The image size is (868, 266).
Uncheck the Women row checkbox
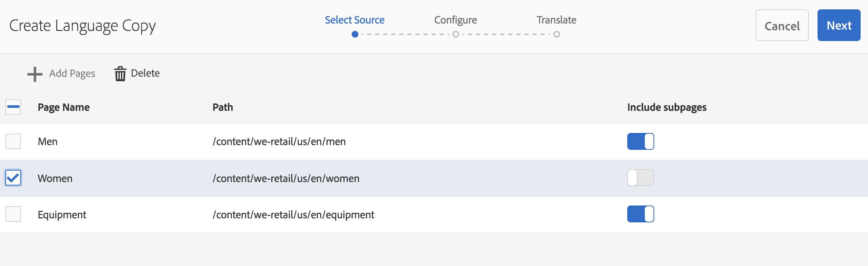pyautogui.click(x=13, y=178)
